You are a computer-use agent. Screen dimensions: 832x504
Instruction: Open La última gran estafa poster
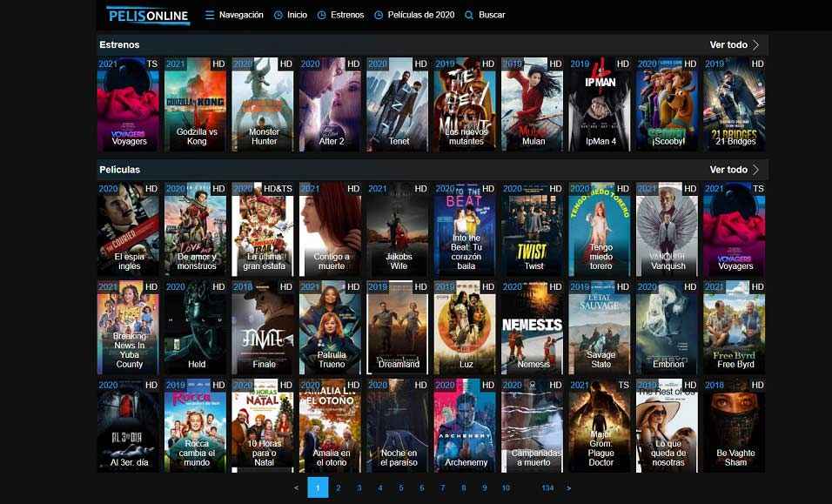263,229
